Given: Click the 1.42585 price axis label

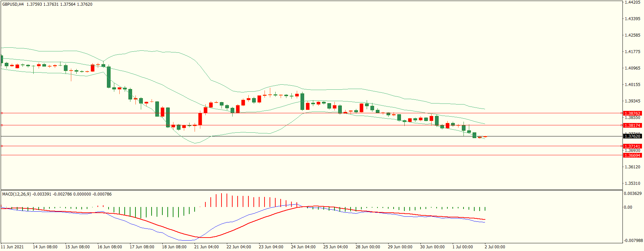Looking at the screenshot, I should point(633,35).
